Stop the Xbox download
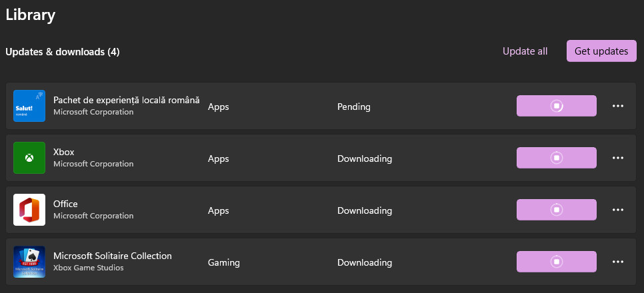 [556, 158]
